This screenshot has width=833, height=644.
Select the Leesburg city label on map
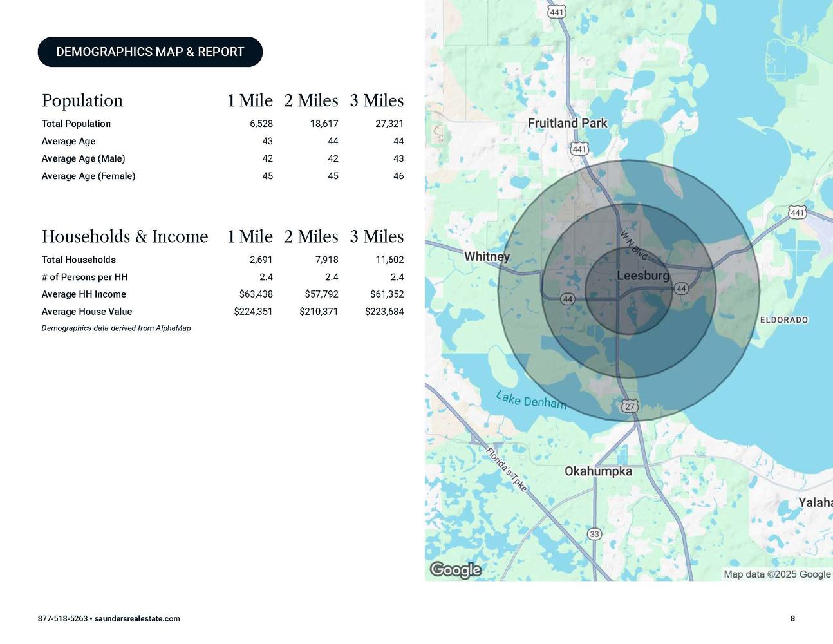[642, 276]
